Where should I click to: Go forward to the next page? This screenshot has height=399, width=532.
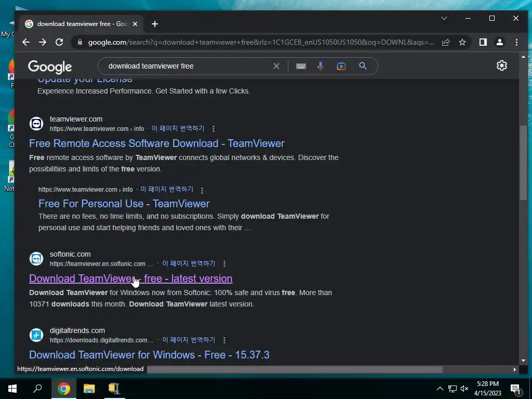click(43, 42)
